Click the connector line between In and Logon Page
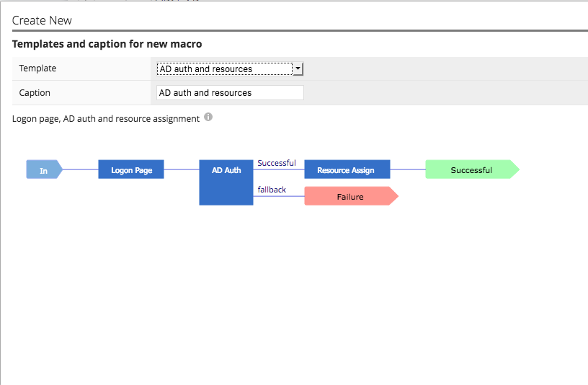The width and height of the screenshot is (588, 385). pyautogui.click(x=80, y=169)
